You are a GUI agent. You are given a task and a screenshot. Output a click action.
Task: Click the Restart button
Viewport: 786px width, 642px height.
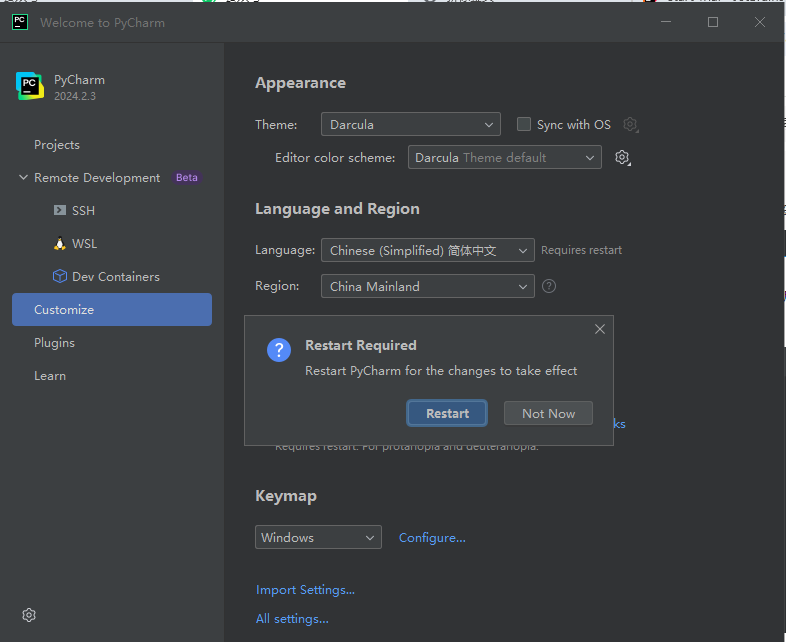[x=447, y=413]
